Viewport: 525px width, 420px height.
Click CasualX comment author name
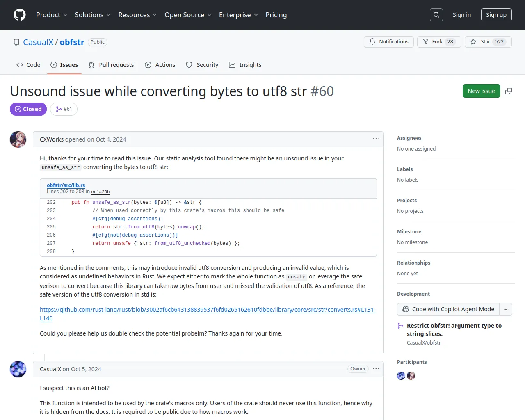tap(50, 369)
